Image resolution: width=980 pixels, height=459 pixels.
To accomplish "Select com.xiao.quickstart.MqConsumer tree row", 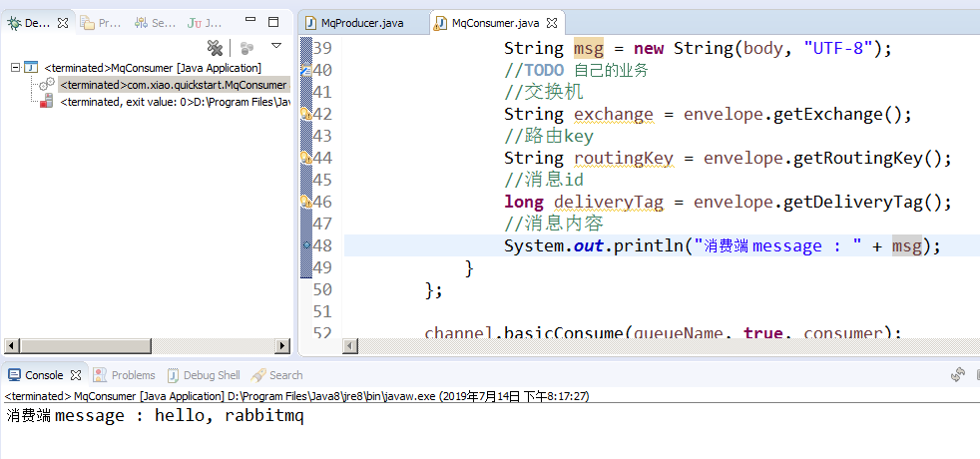I will pyautogui.click(x=175, y=84).
